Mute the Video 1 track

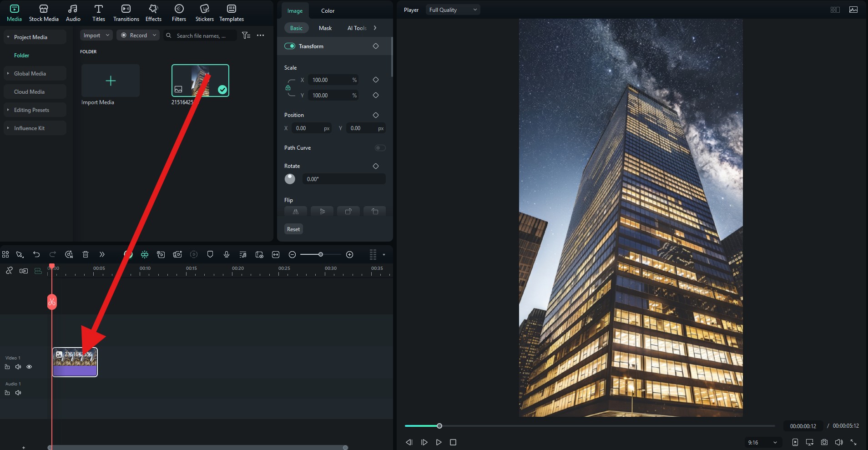(18, 367)
